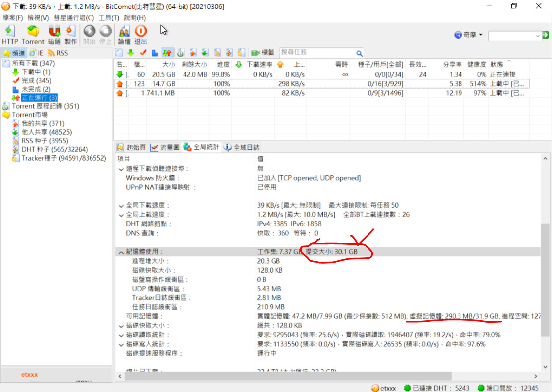Select RSS 種子 (3955) in the sidebar tree
This screenshot has height=392, width=552.
click(x=45, y=141)
